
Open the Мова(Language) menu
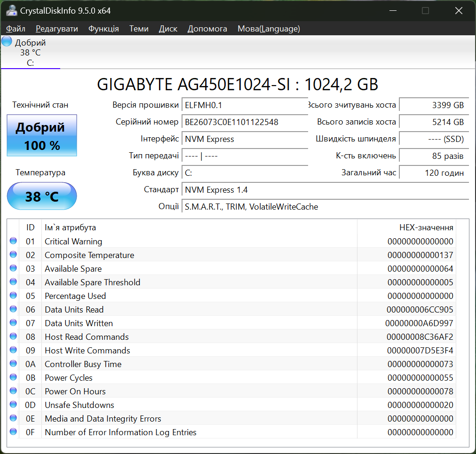click(x=269, y=29)
